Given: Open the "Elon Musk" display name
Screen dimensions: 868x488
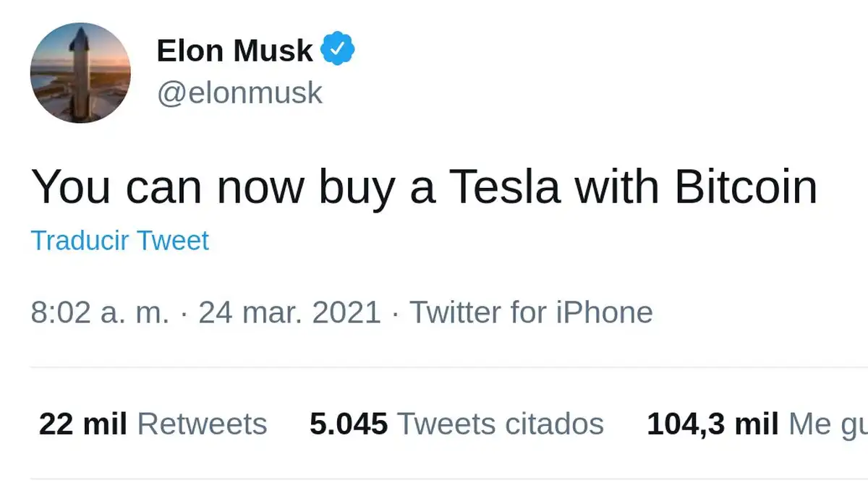Looking at the screenshot, I should click(x=234, y=51).
